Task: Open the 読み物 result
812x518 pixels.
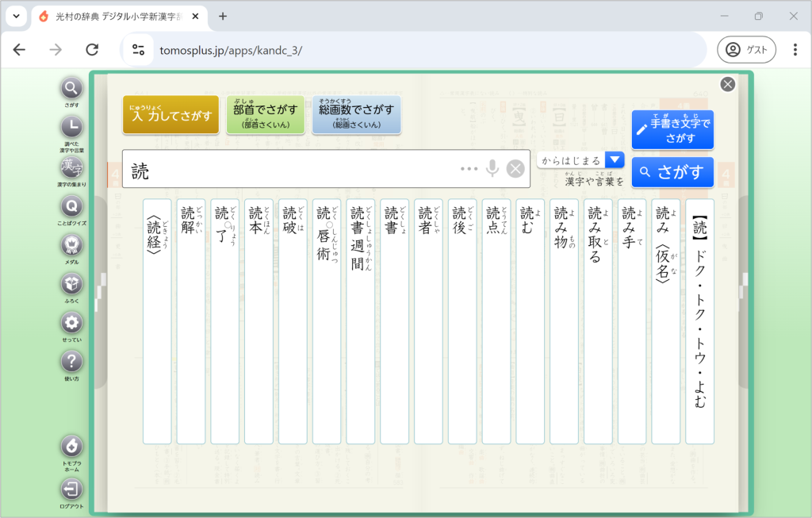Action: tap(564, 321)
